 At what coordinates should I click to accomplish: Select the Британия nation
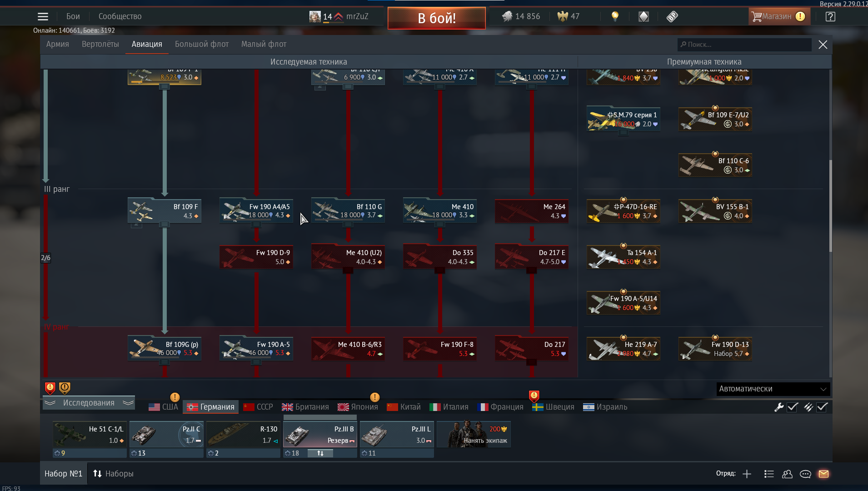[305, 407]
